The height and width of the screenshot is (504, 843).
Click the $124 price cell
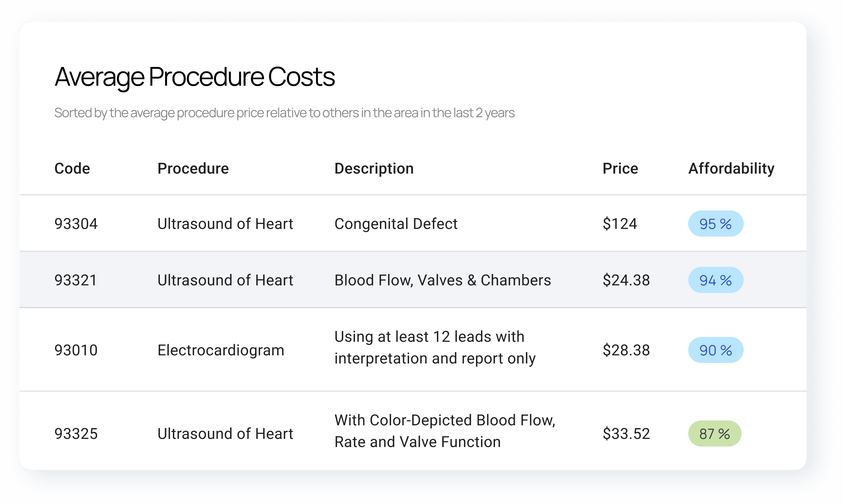point(620,224)
